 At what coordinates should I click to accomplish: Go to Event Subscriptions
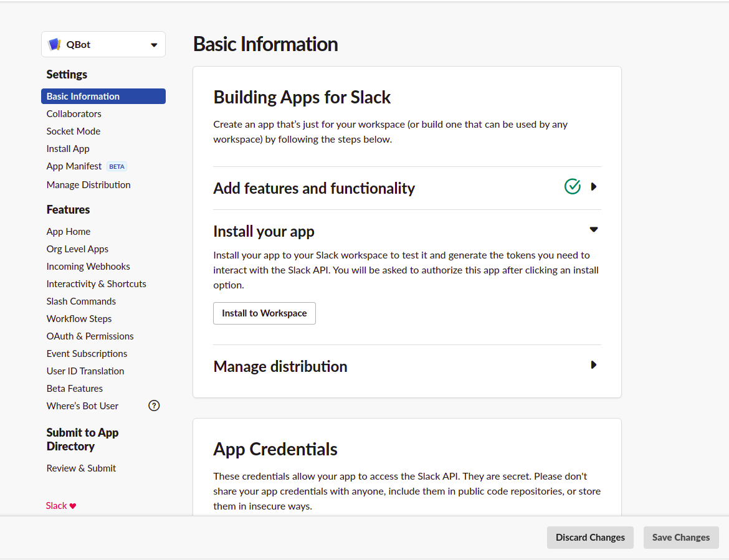(x=87, y=353)
